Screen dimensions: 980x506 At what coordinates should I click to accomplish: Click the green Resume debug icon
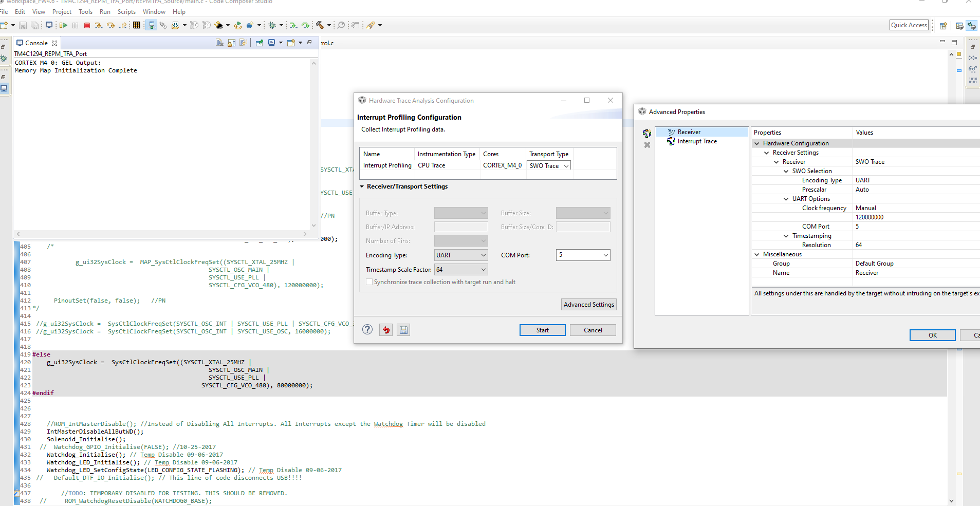pyautogui.click(x=63, y=25)
